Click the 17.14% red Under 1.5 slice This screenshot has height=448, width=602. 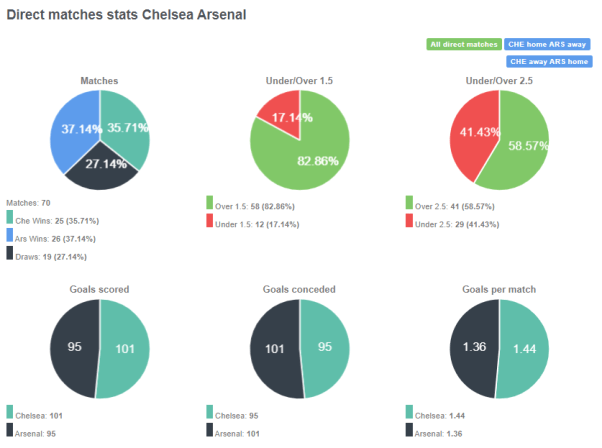281,114
